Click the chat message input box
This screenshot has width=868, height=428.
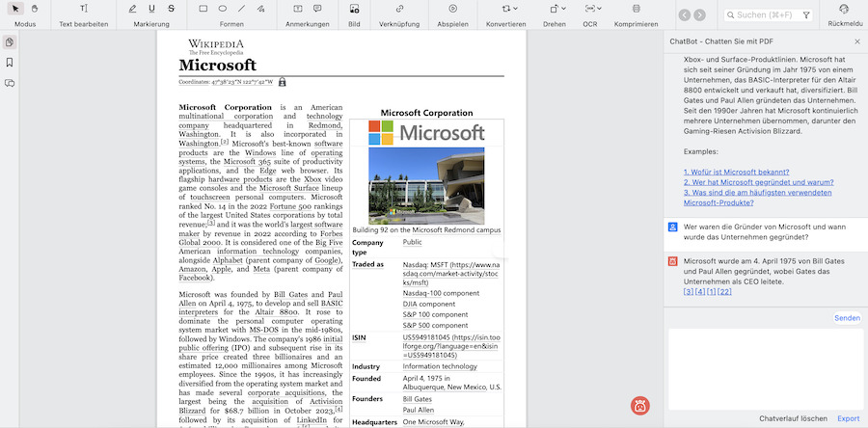coord(766,369)
